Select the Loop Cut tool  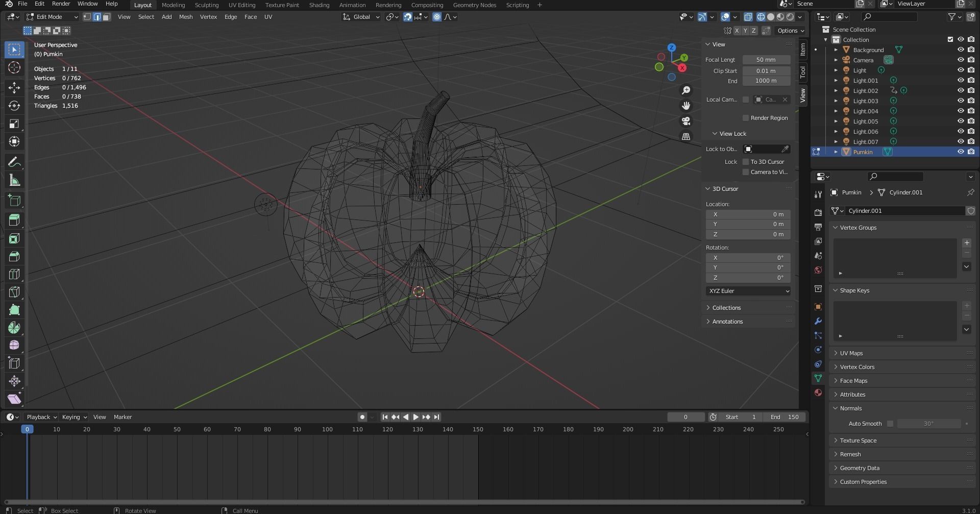click(x=14, y=274)
